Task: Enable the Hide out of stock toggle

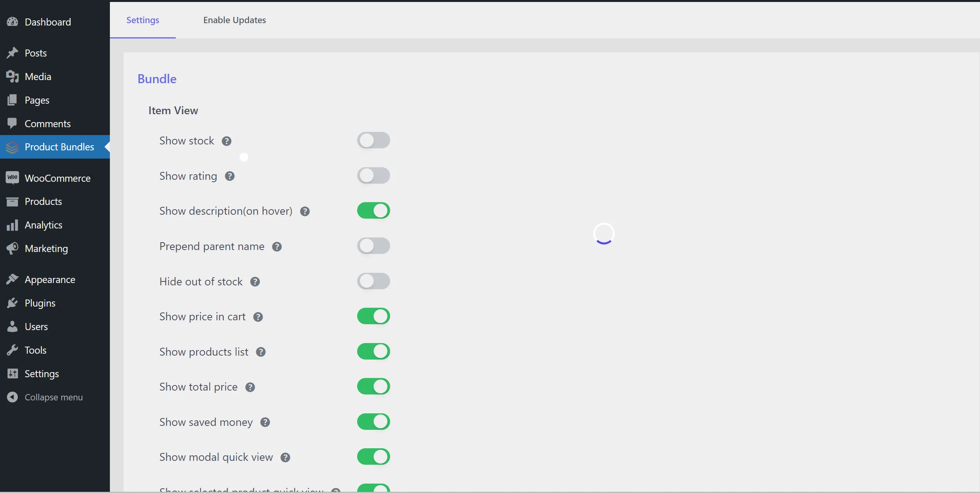Action: coord(373,281)
